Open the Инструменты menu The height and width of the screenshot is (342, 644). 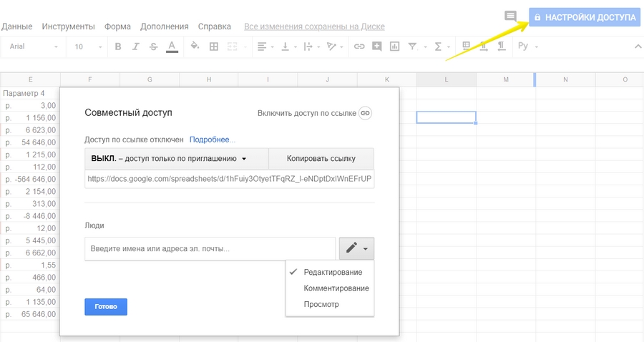pyautogui.click(x=68, y=26)
